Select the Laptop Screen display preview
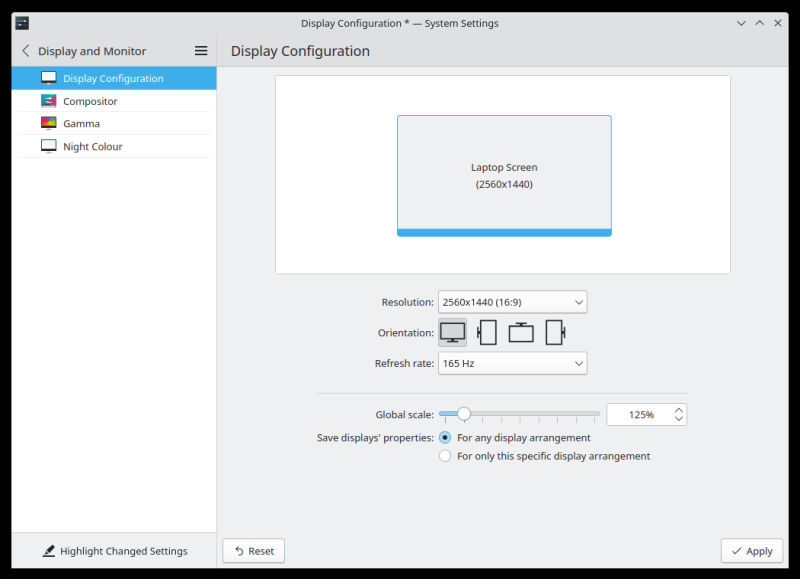 [504, 175]
